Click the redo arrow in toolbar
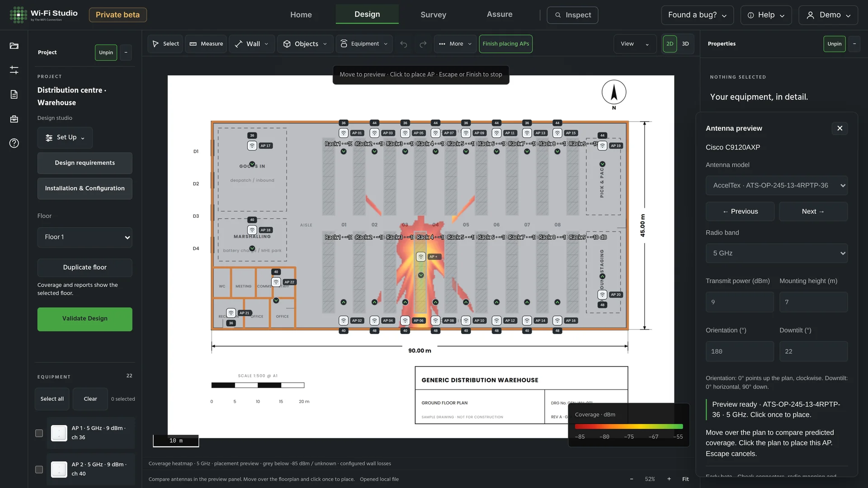Viewport: 868px width, 488px height. click(423, 44)
